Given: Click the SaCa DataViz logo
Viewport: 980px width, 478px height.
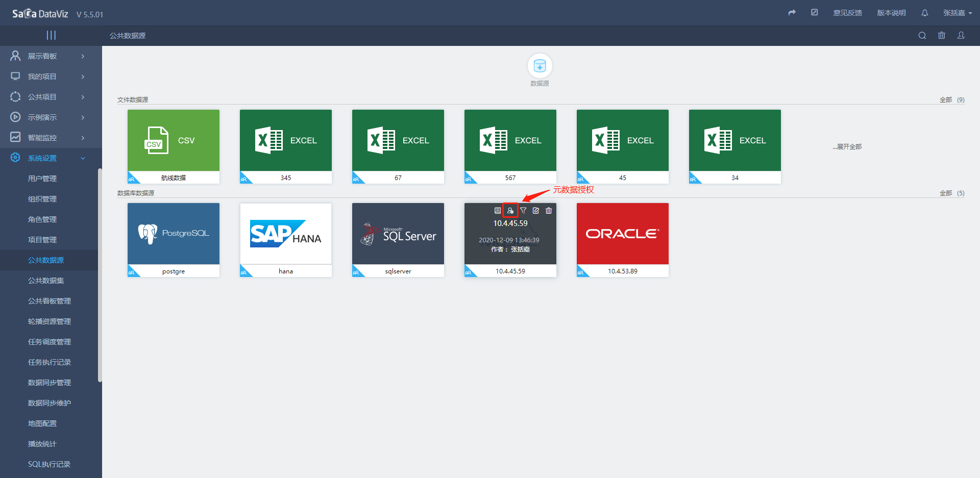Looking at the screenshot, I should (x=40, y=14).
